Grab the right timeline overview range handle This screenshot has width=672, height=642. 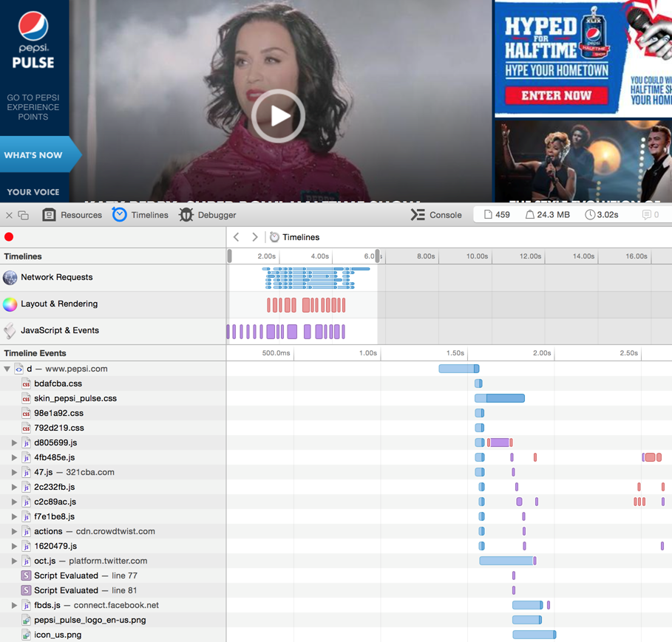[x=377, y=256]
